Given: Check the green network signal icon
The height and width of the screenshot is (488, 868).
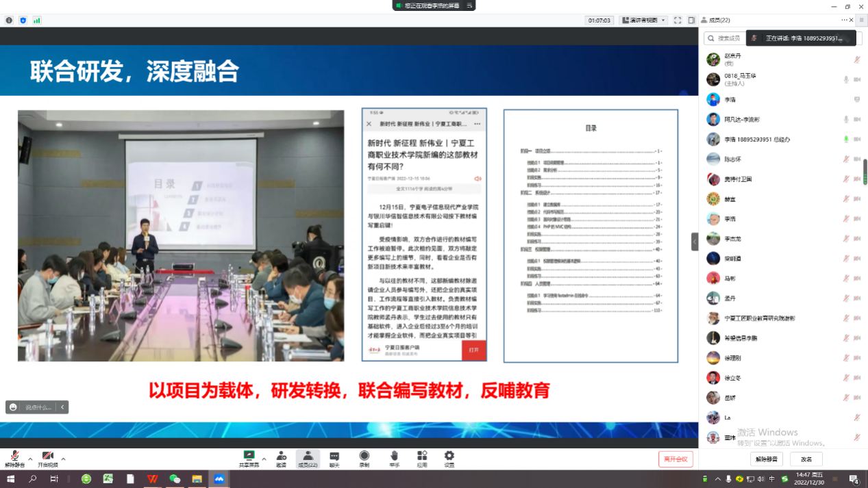Looking at the screenshot, I should pos(37,21).
